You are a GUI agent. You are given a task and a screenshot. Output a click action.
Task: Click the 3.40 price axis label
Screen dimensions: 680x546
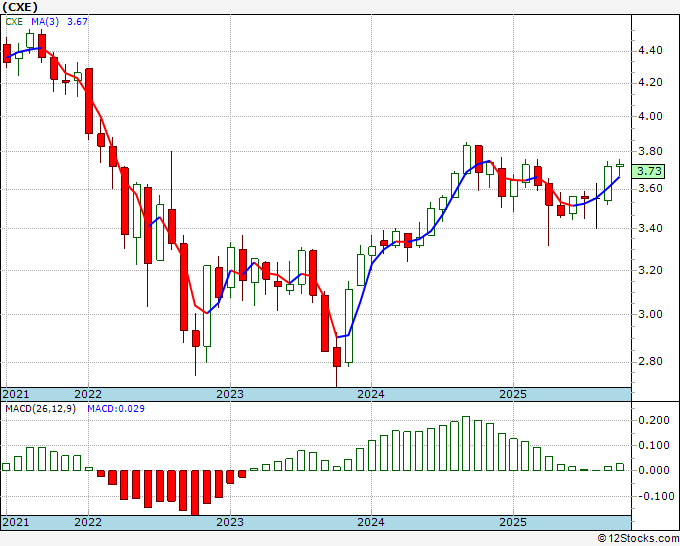(x=650, y=228)
